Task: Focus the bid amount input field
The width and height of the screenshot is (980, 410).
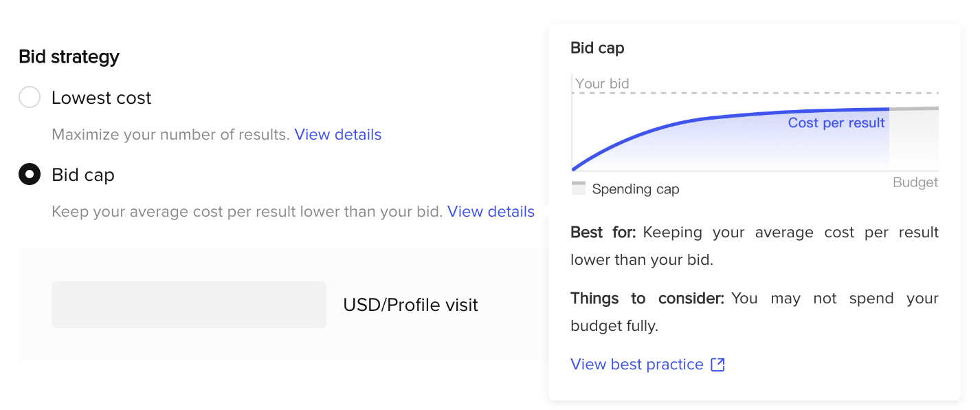Action: 189,304
